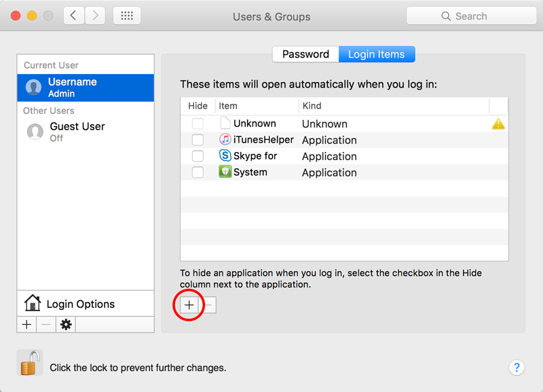Select the Login Items tab
The width and height of the screenshot is (543, 392).
[376, 54]
